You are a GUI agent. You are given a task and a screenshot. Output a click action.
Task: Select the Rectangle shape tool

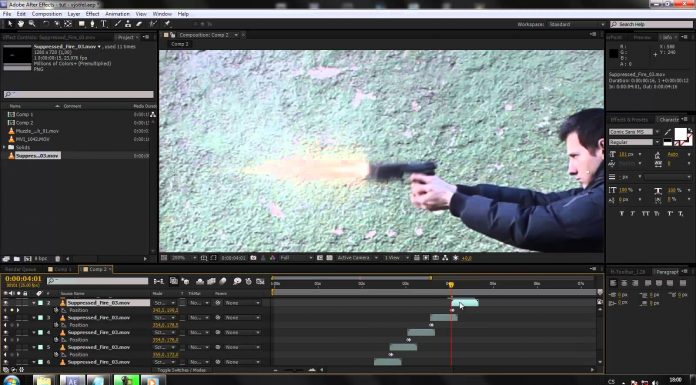click(82, 24)
